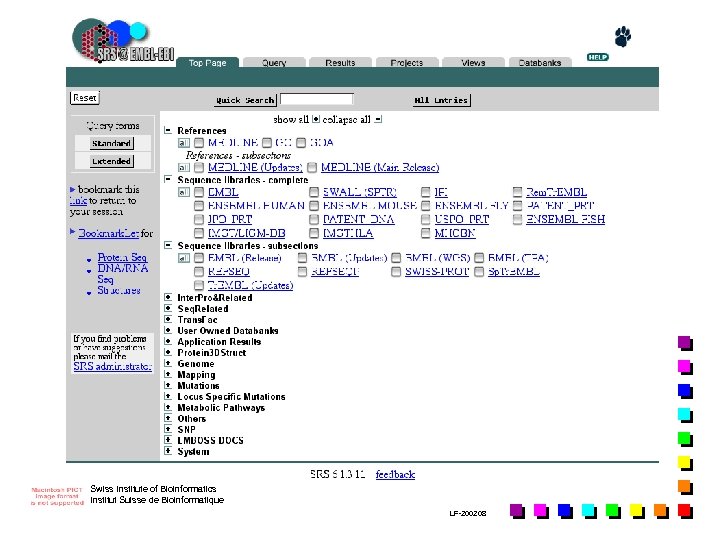Open the Results tab

pos(340,62)
